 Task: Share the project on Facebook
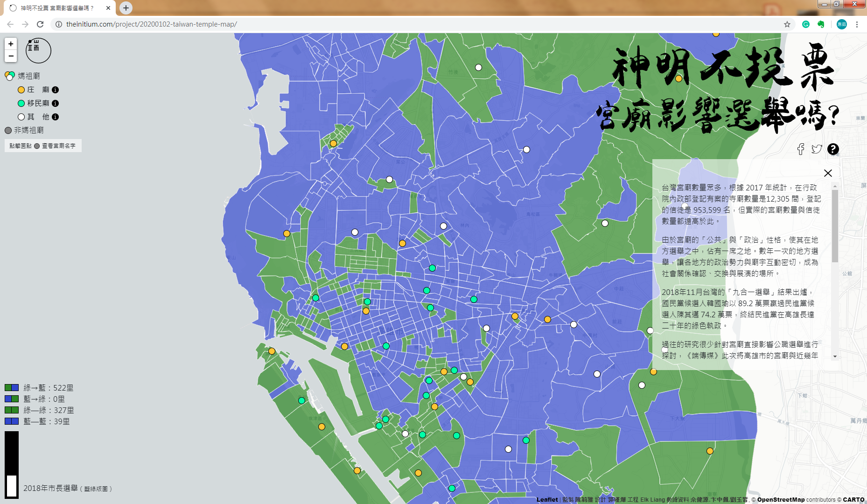coord(801,149)
